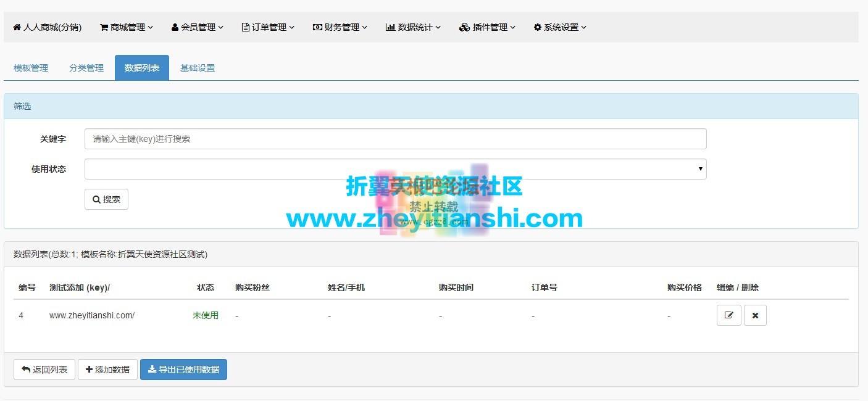Open the 财务管理 menu
Image resolution: width=868 pixels, height=401 pixels.
(x=340, y=27)
